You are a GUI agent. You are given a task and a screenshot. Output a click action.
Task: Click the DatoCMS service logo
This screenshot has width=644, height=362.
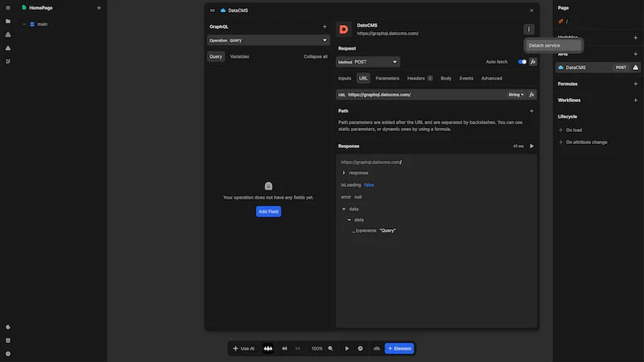(x=344, y=29)
